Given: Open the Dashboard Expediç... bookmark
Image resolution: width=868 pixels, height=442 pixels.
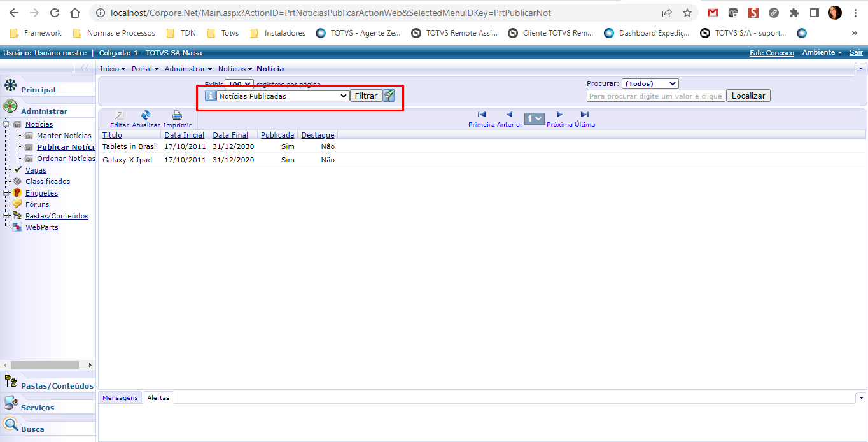Looking at the screenshot, I should 647,33.
